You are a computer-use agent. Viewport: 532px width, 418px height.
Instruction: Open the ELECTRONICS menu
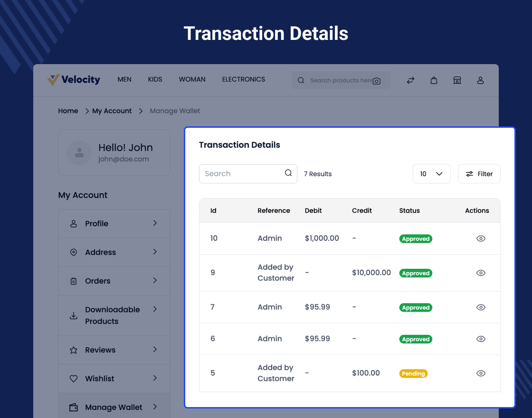[244, 79]
